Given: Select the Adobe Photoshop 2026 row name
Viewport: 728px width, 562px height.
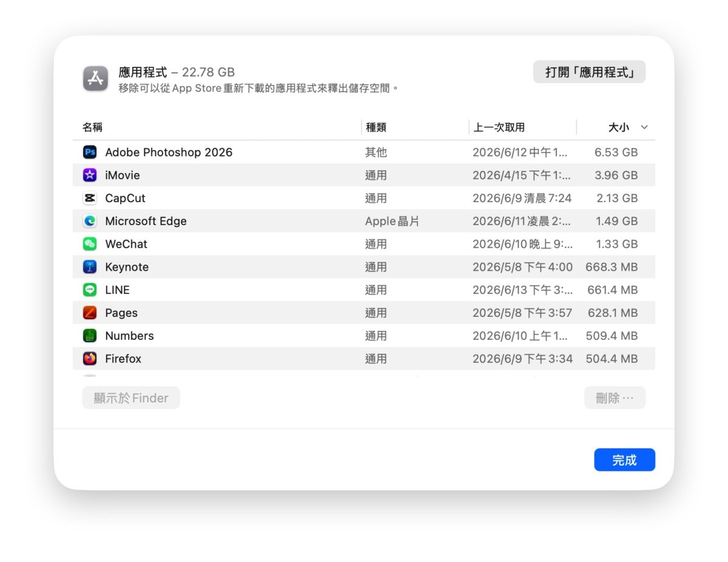Looking at the screenshot, I should pyautogui.click(x=169, y=152).
